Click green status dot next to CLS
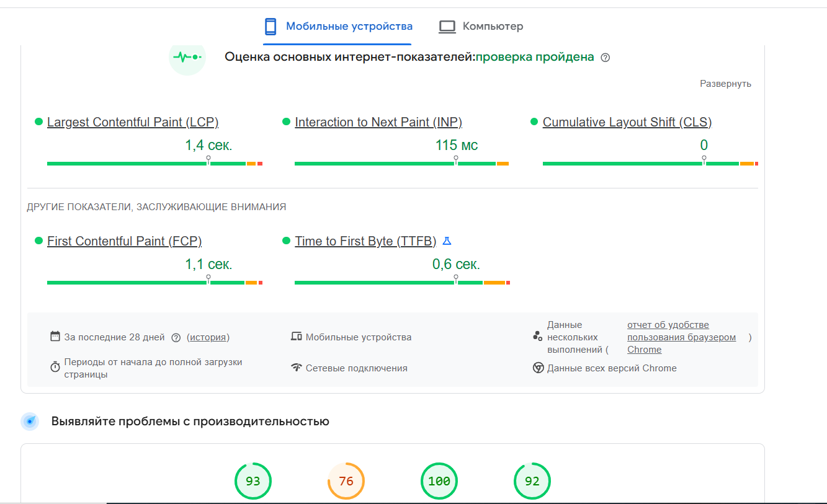Image resolution: width=827 pixels, height=504 pixels. click(x=534, y=122)
